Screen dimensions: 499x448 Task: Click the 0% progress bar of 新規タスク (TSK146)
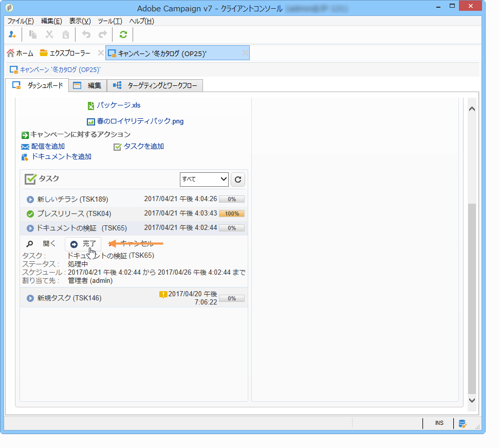pyautogui.click(x=232, y=298)
